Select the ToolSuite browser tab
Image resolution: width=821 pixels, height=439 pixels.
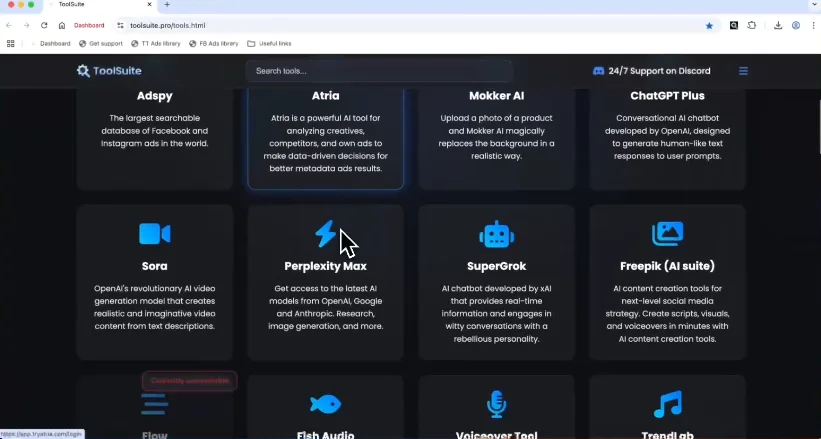tap(99, 4)
